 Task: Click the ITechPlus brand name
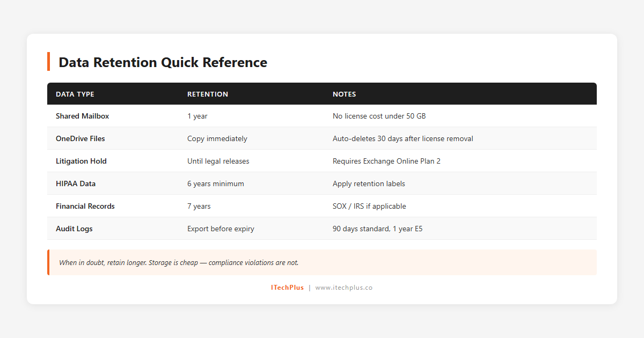click(x=287, y=287)
